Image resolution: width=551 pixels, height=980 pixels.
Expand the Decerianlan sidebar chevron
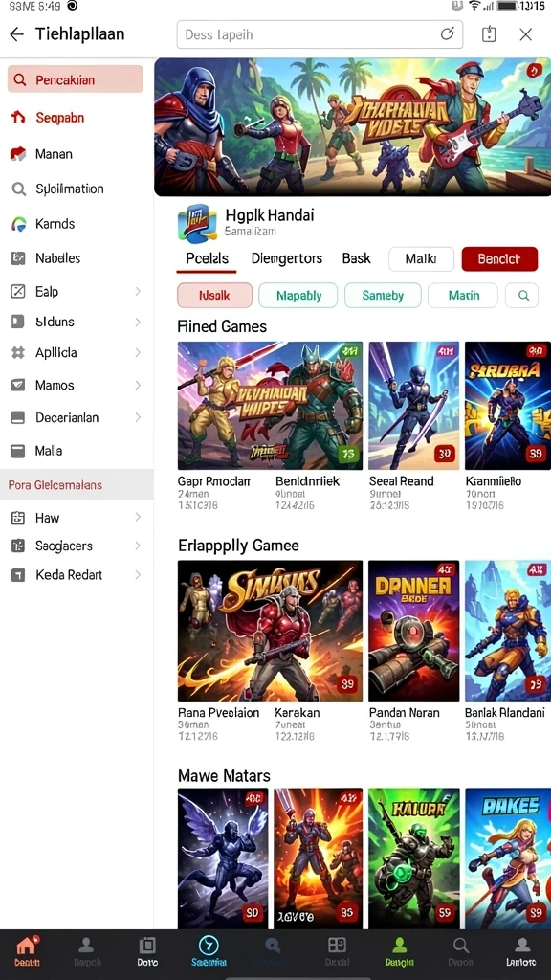138,417
